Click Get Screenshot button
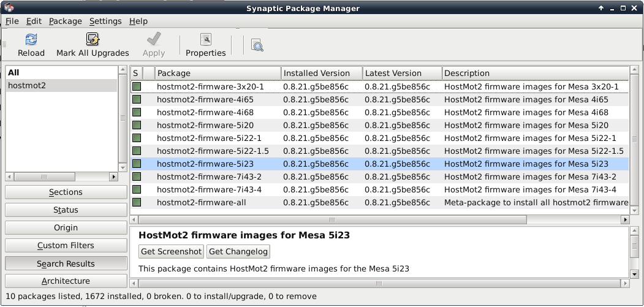The height and width of the screenshot is (307, 644). pyautogui.click(x=172, y=251)
